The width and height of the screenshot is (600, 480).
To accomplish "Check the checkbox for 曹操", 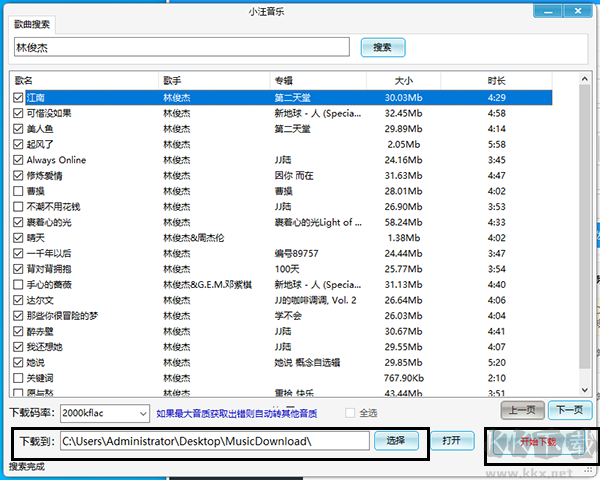I will coord(18,191).
